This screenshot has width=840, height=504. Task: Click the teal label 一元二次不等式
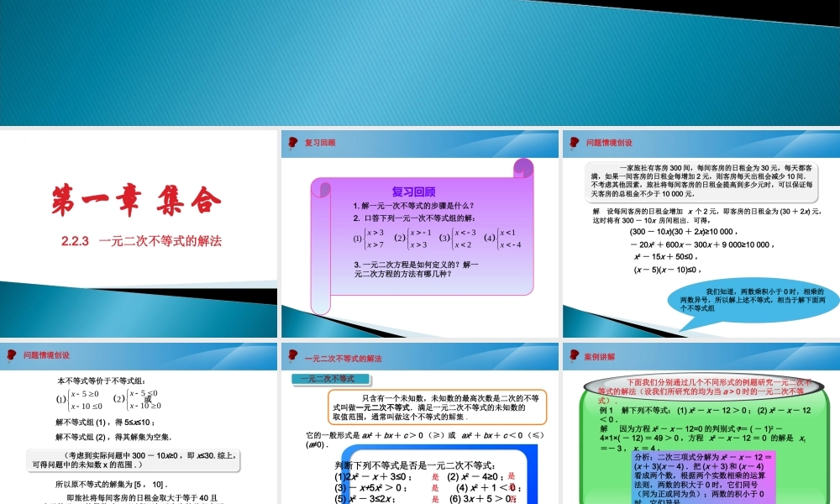[x=331, y=379]
